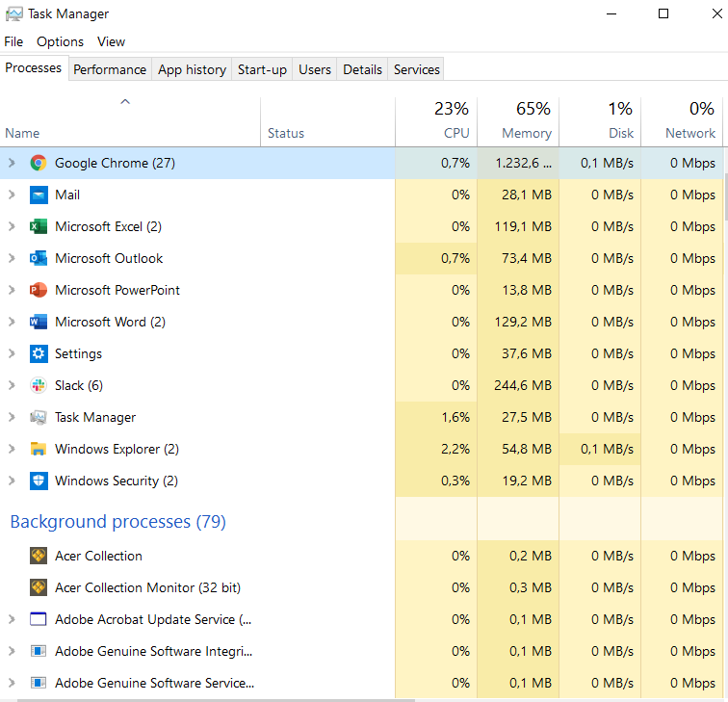This screenshot has height=702, width=728.
Task: Click the Microsoft Outlook icon
Action: [39, 258]
